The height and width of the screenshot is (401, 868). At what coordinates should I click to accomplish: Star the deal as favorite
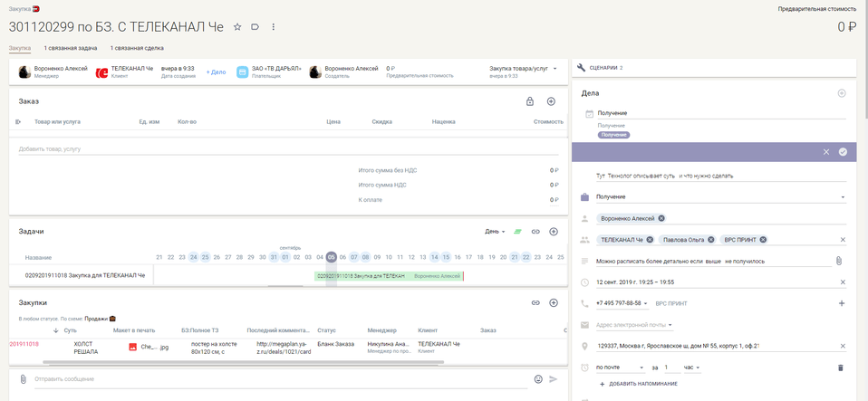(237, 27)
